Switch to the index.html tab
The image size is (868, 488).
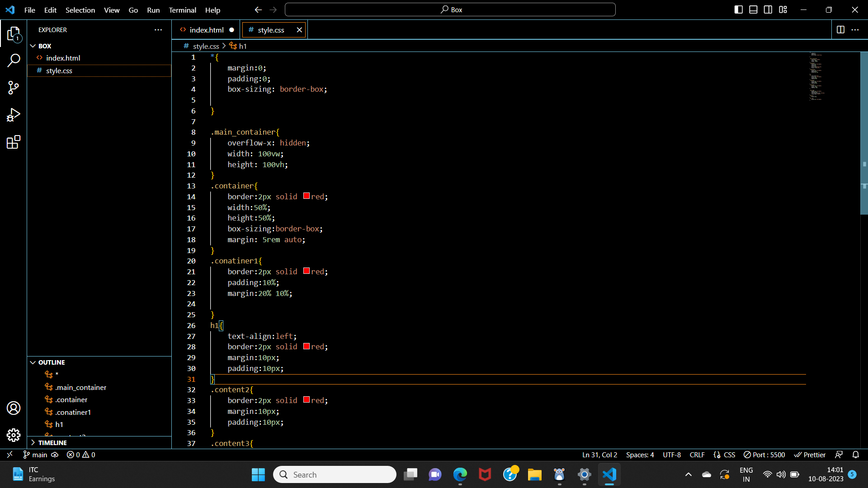pos(206,30)
